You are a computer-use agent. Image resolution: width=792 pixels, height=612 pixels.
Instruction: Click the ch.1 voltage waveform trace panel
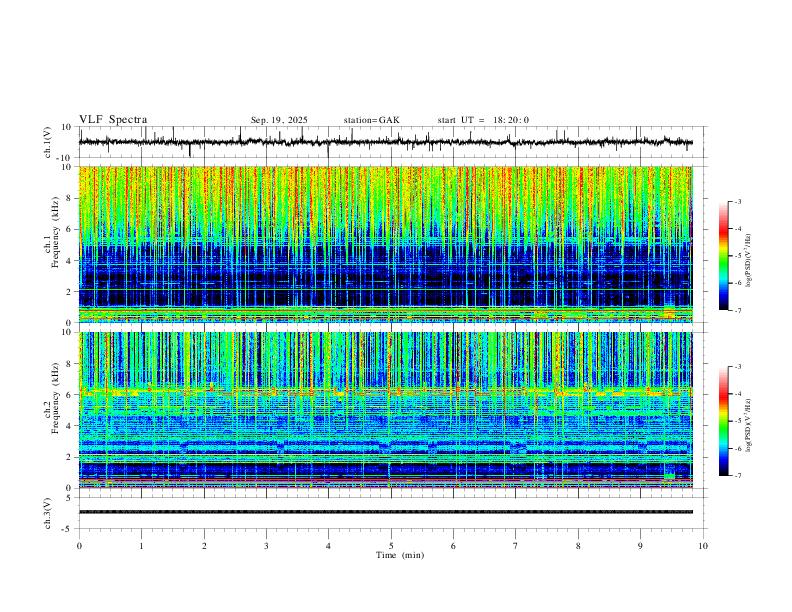[x=391, y=142]
